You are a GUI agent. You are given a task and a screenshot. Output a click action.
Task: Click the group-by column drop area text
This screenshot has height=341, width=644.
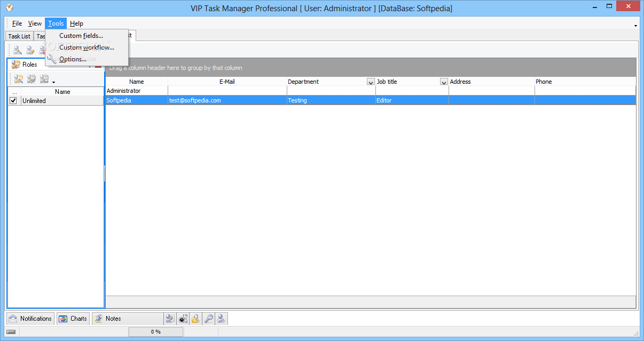coord(176,68)
